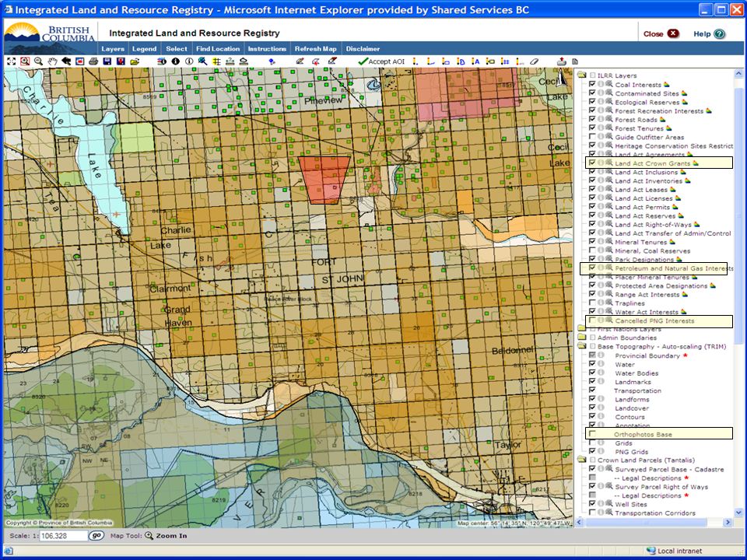The image size is (747, 560).
Task: Click the Surveyed Parcel Base - Cadastre label
Action: pyautogui.click(x=669, y=469)
